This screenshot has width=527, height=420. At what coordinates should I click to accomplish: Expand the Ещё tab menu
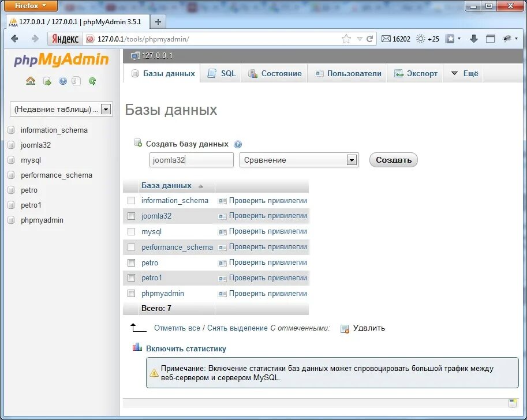click(465, 73)
